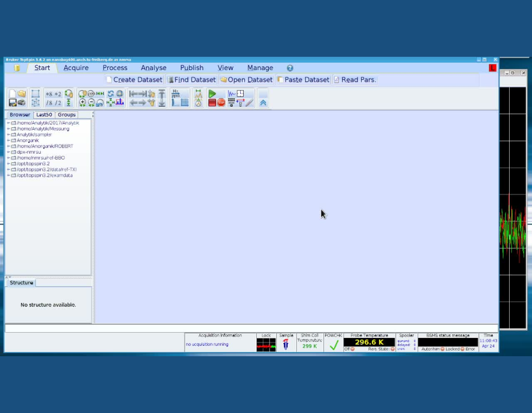Click the 2D square display icon
This screenshot has width=532, height=413.
pyautogui.click(x=36, y=93)
